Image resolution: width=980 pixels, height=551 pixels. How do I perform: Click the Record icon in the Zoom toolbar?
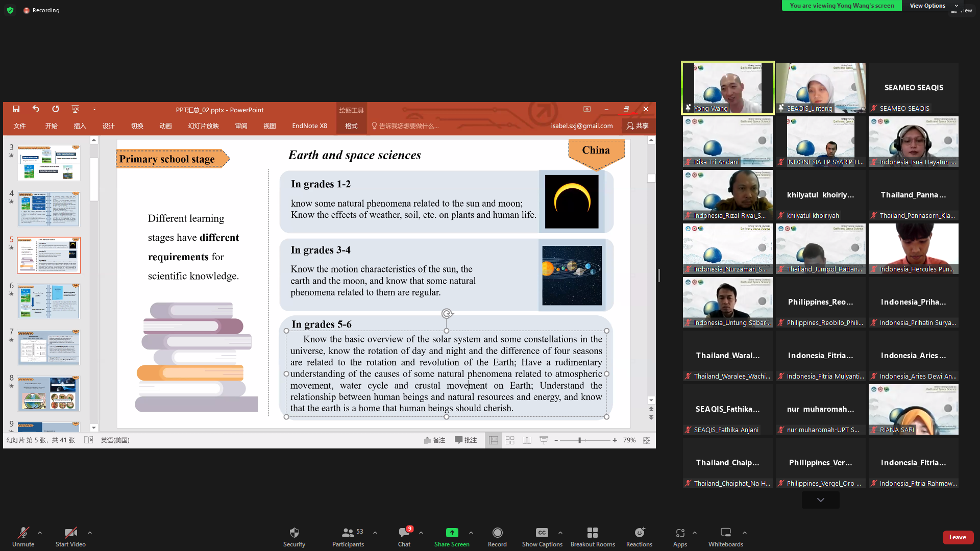point(497,536)
